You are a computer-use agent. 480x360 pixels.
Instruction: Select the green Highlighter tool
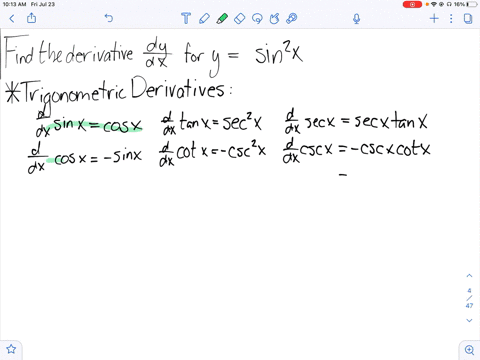coord(222,18)
